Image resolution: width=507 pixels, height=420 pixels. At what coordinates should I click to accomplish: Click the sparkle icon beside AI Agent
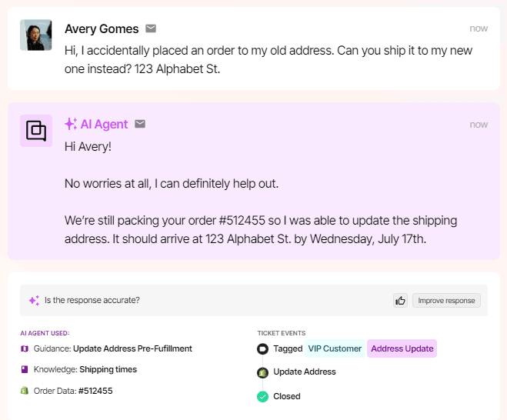tap(71, 124)
